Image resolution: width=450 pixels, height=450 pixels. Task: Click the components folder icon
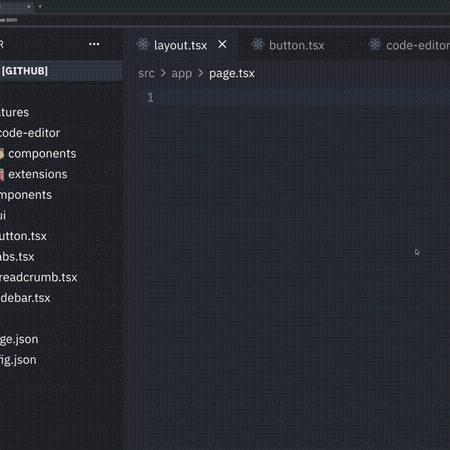tap(1, 154)
